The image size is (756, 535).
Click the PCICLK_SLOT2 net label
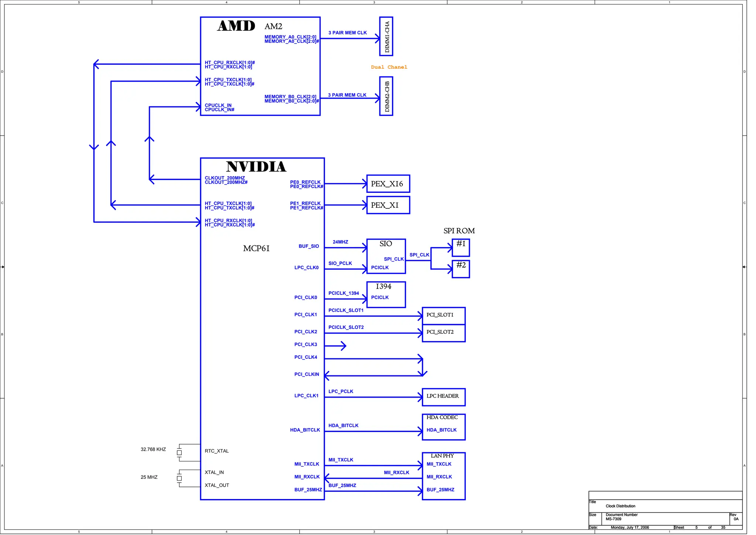pyautogui.click(x=346, y=327)
